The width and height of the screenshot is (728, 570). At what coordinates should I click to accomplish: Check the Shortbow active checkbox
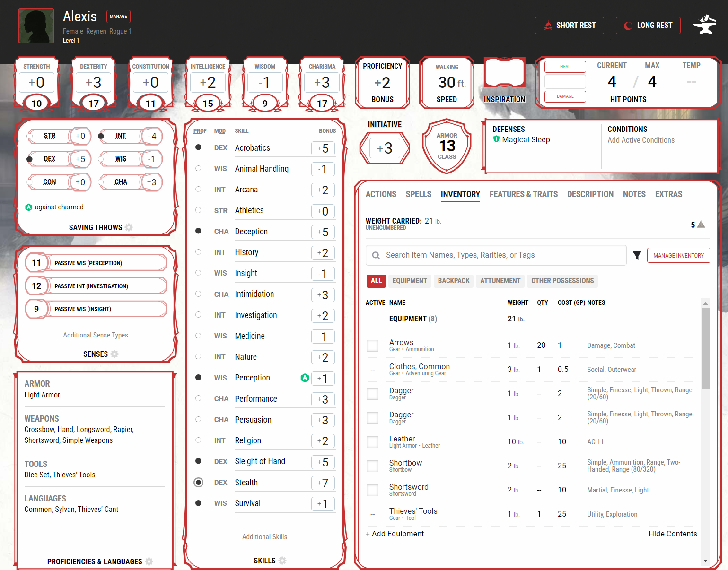[x=373, y=466]
